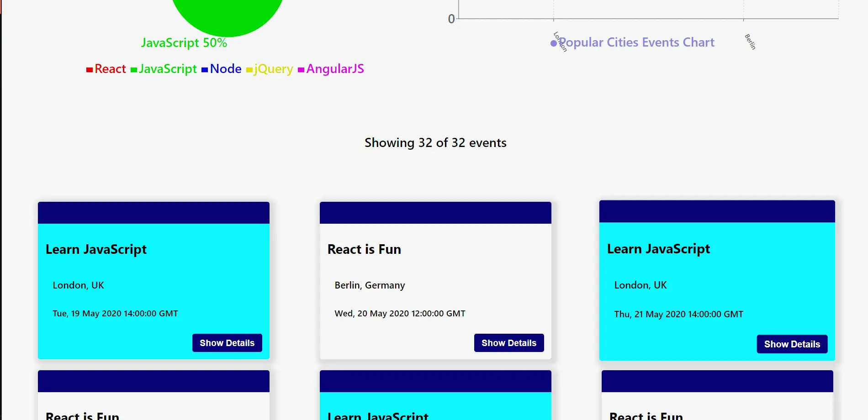Click the Popular Cities Events Chart legend

[632, 42]
